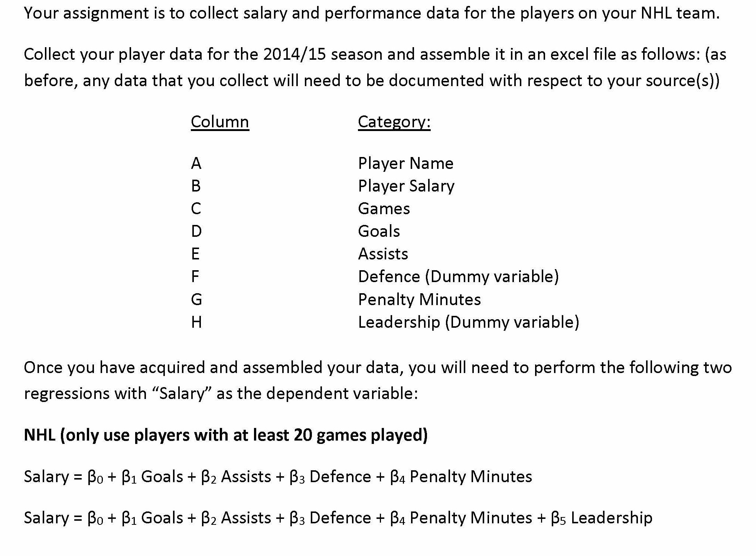Click the "Games" category entry
This screenshot has width=756, height=556.
pyautogui.click(x=384, y=209)
